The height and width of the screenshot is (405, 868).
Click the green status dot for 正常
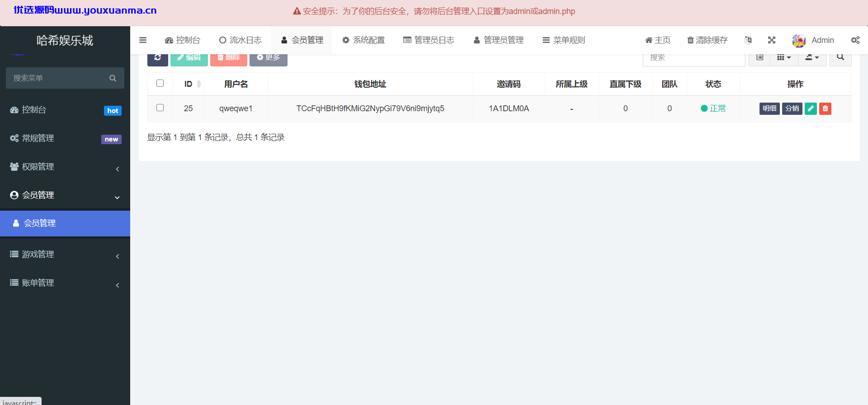coord(704,108)
